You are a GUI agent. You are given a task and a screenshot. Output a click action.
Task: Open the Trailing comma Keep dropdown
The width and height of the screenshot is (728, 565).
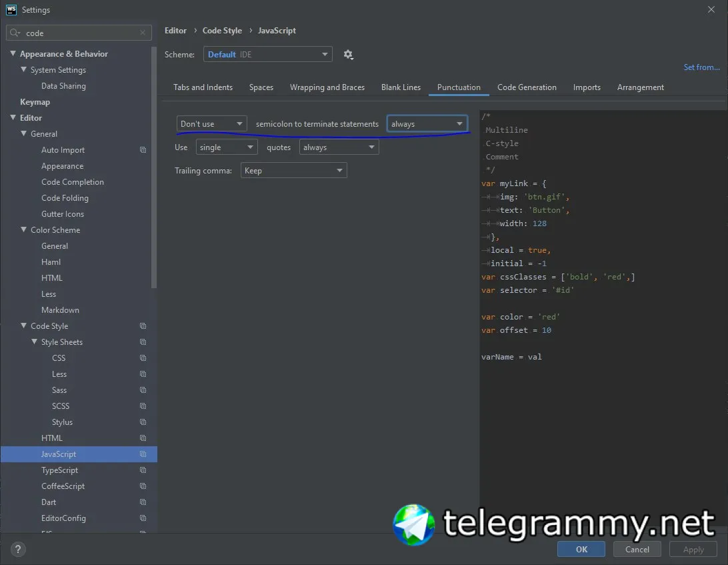(293, 170)
